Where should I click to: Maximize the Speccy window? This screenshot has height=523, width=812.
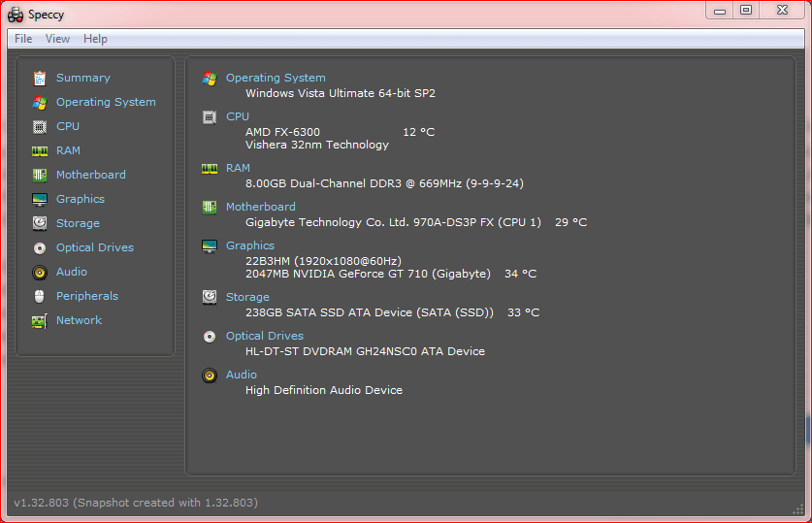[x=746, y=11]
